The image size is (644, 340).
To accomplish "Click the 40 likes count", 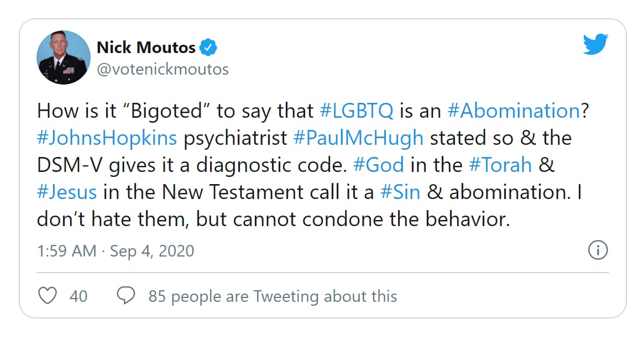I will [x=78, y=296].
